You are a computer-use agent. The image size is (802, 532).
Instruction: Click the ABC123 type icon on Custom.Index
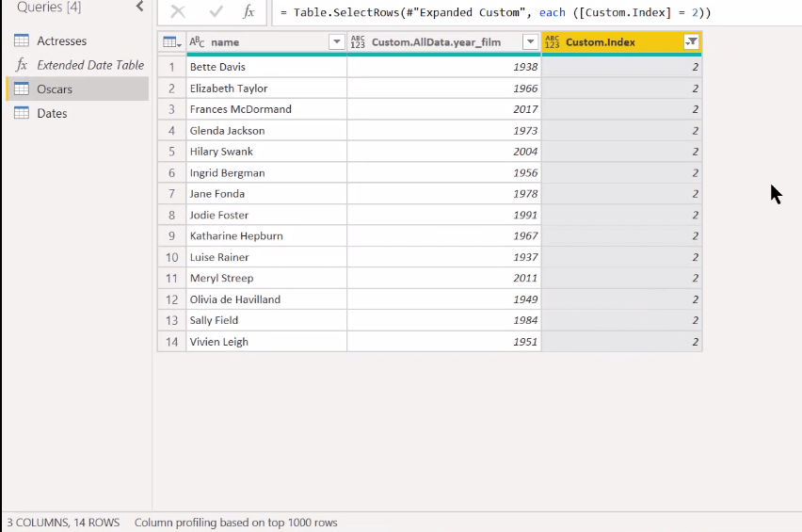(x=552, y=42)
